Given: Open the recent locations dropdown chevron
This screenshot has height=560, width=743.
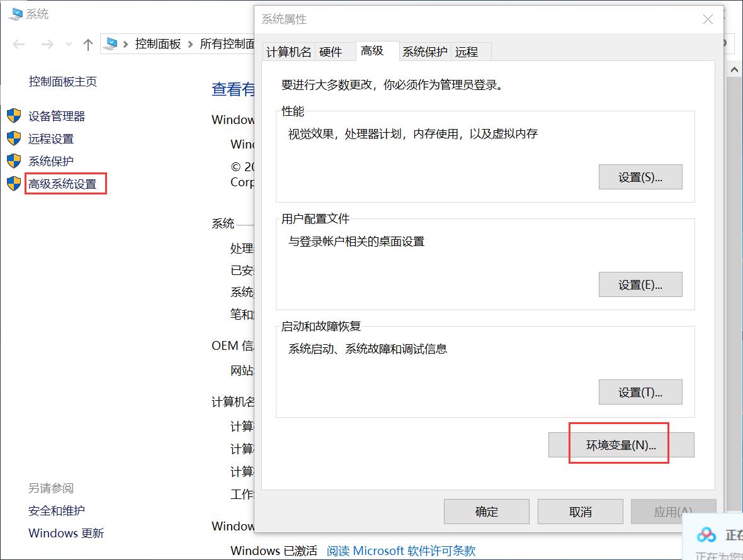Looking at the screenshot, I should tap(69, 43).
